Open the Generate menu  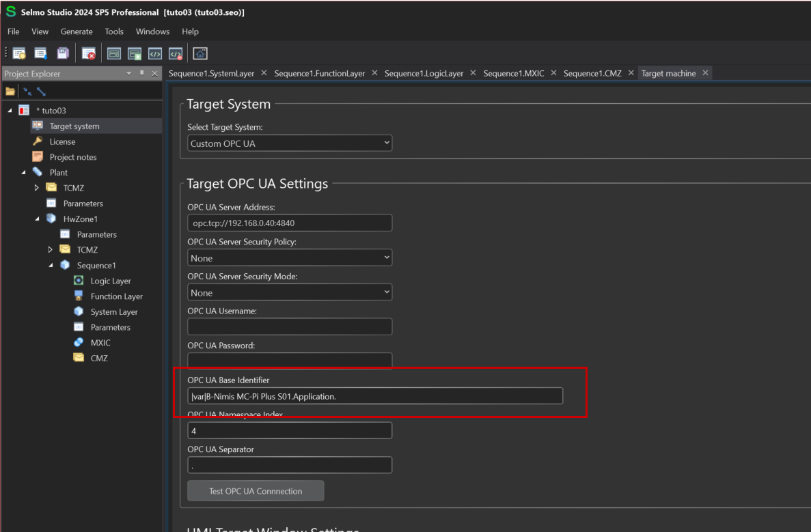(77, 31)
